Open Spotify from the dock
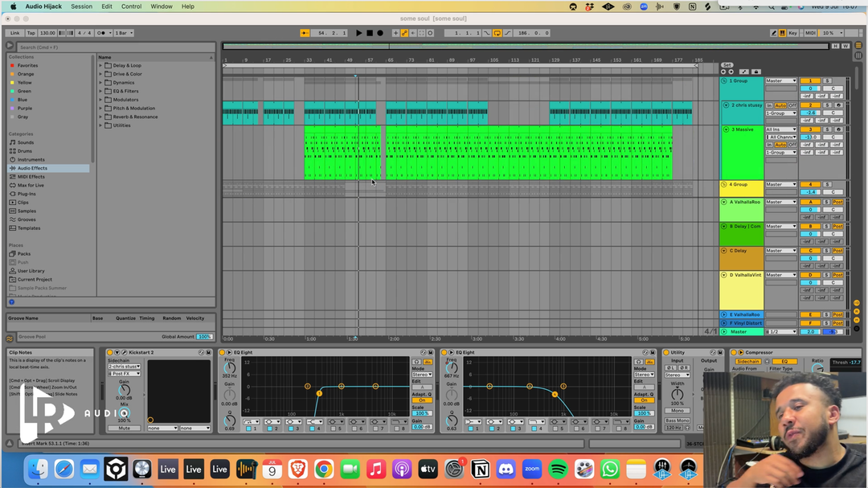Viewport: 868px width, 488px height. tap(558, 469)
